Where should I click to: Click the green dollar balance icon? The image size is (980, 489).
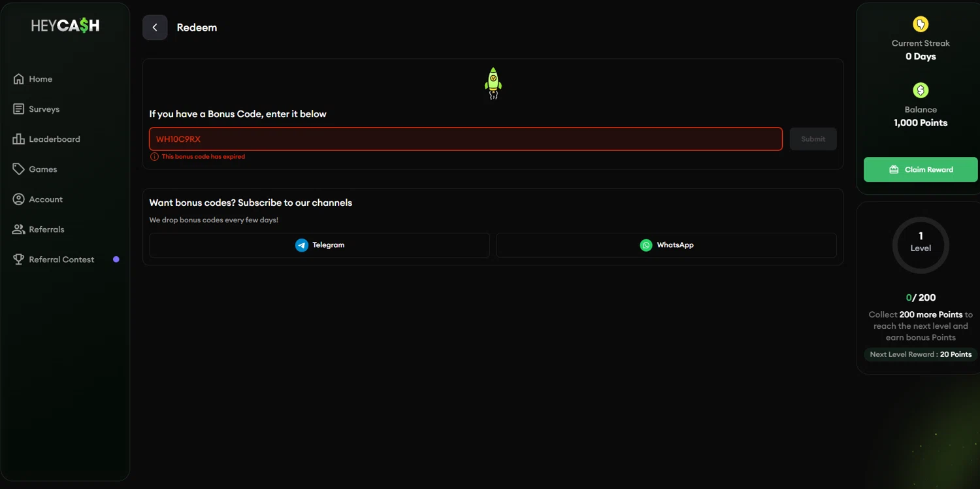click(921, 90)
